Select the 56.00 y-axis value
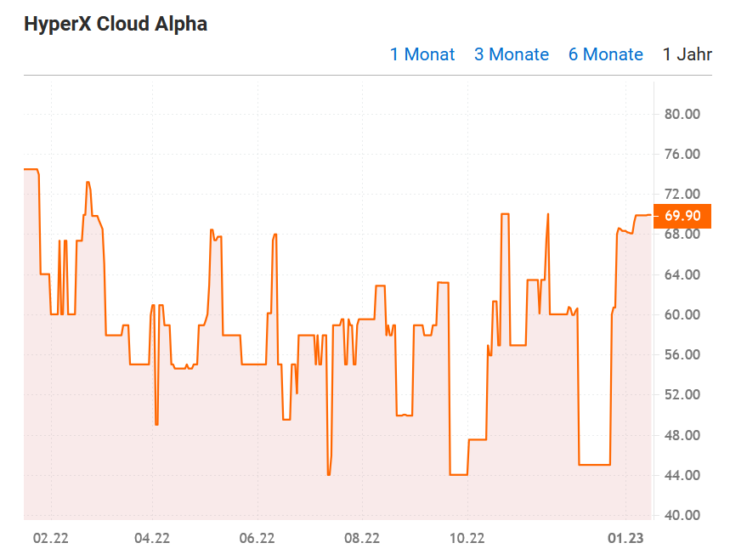The image size is (730, 560). (682, 354)
